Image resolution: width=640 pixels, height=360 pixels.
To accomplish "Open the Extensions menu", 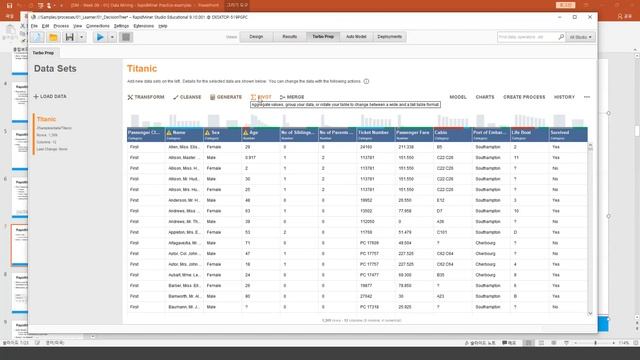I will pyautogui.click(x=144, y=26).
